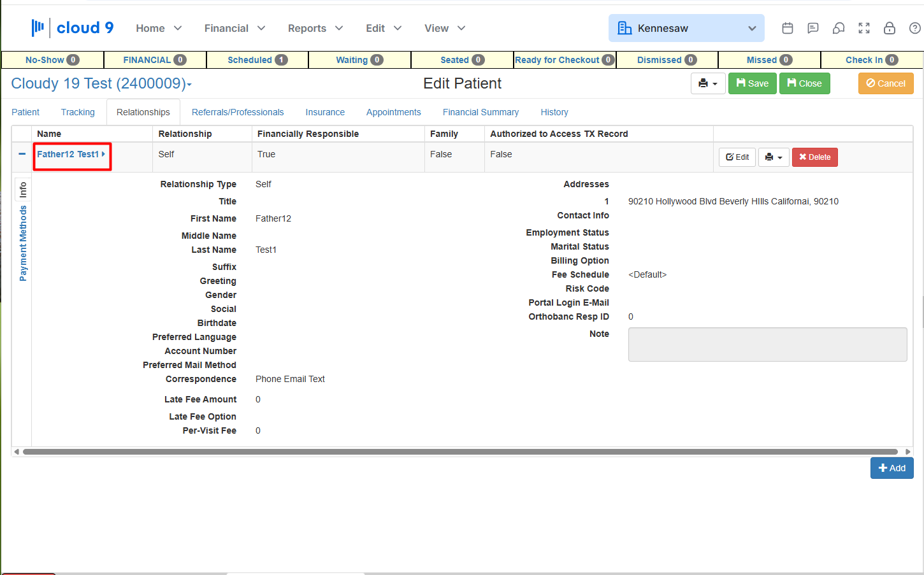Open the Edit menu
The width and height of the screenshot is (924, 575).
pos(384,28)
